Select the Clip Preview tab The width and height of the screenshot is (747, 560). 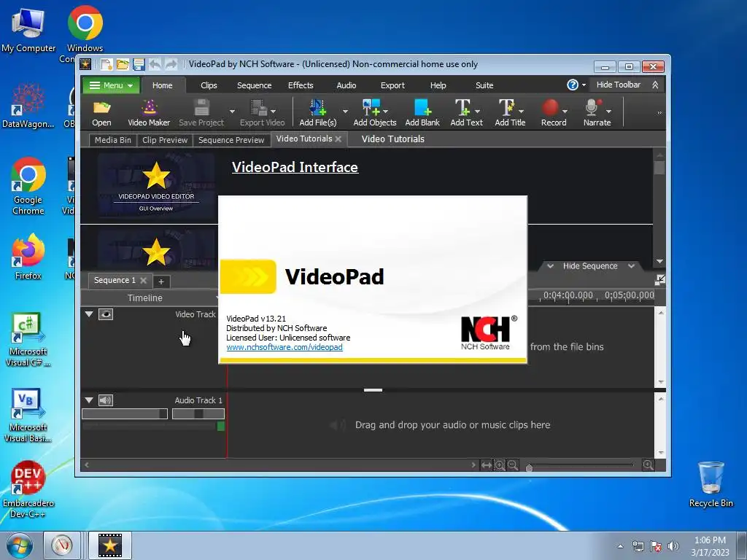point(165,140)
